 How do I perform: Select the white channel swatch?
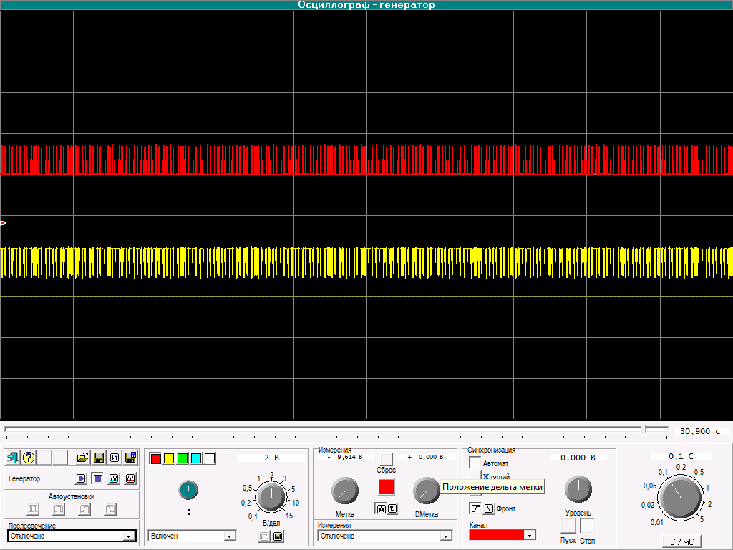point(210,458)
